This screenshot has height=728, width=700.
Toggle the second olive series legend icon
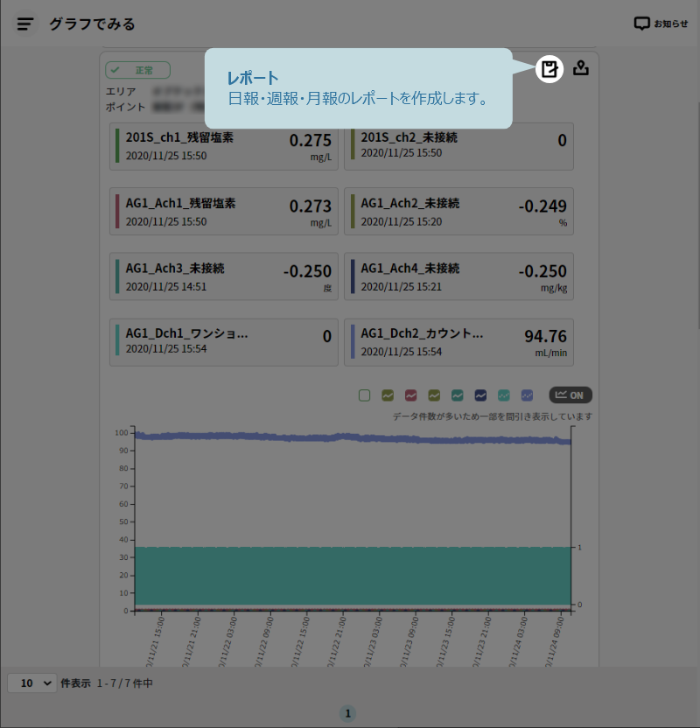(434, 395)
